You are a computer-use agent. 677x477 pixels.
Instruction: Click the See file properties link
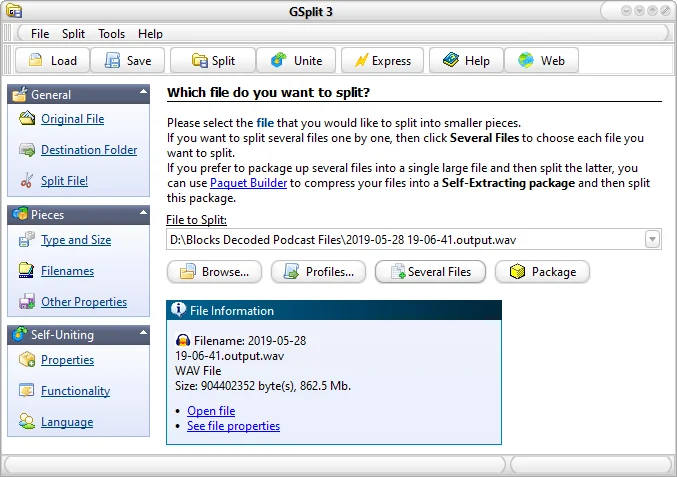[234, 426]
